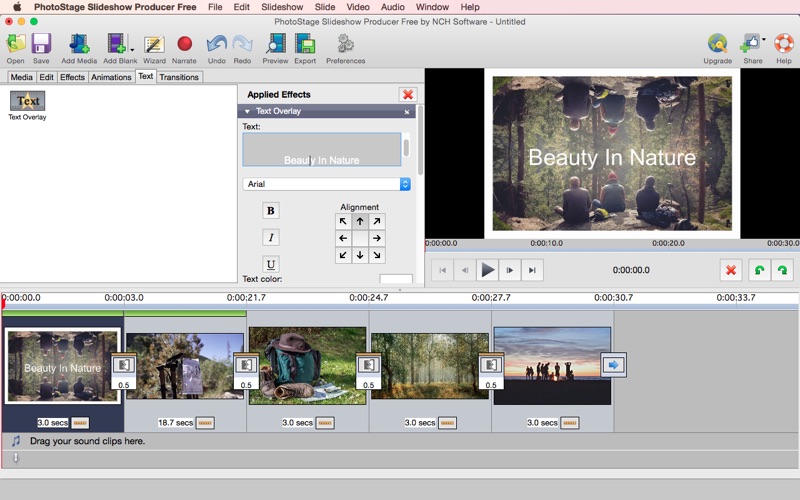Toggle bold text formatting
The width and height of the screenshot is (800, 500).
point(271,211)
